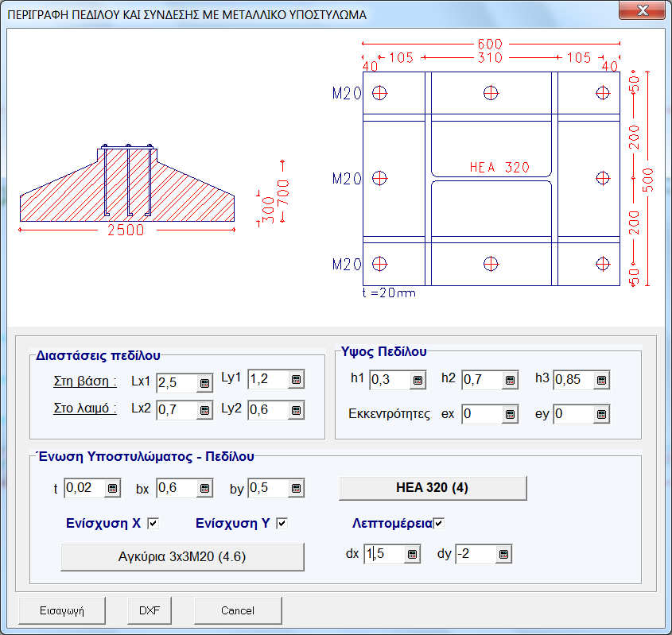Image resolution: width=672 pixels, height=635 pixels.
Task: Click the ex eccentricity input field
Action: [482, 415]
